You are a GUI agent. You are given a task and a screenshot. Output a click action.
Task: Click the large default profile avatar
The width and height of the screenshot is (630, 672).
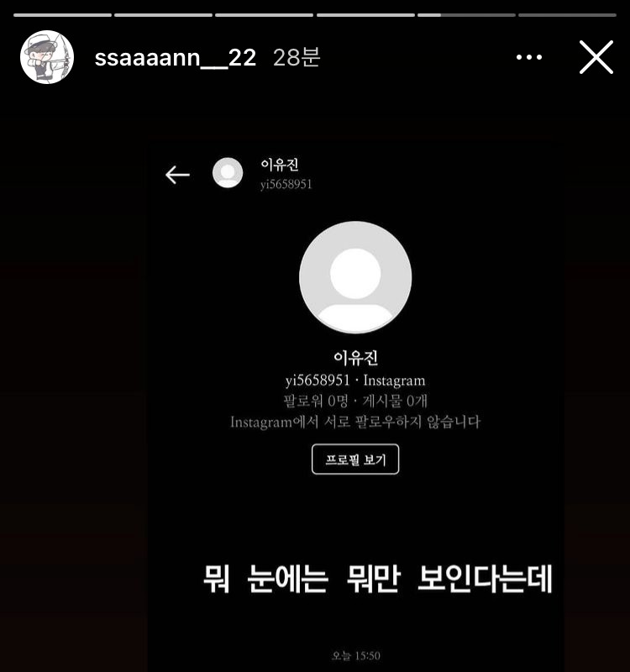click(x=355, y=277)
